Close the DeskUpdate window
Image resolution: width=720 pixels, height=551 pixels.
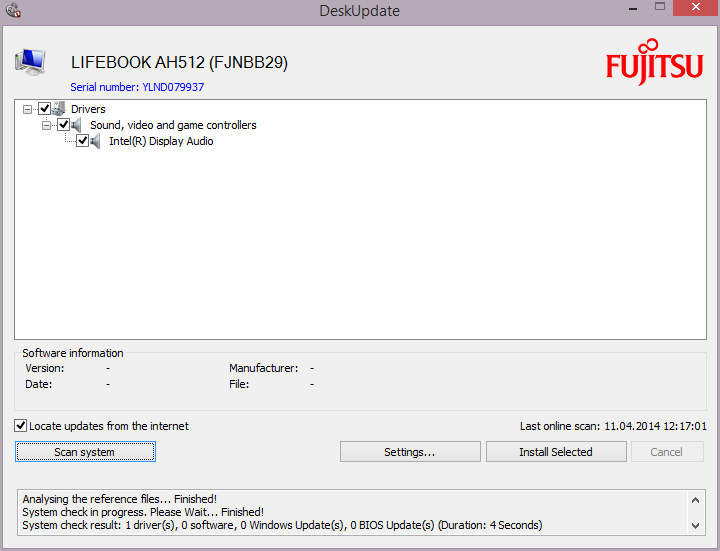(x=696, y=7)
